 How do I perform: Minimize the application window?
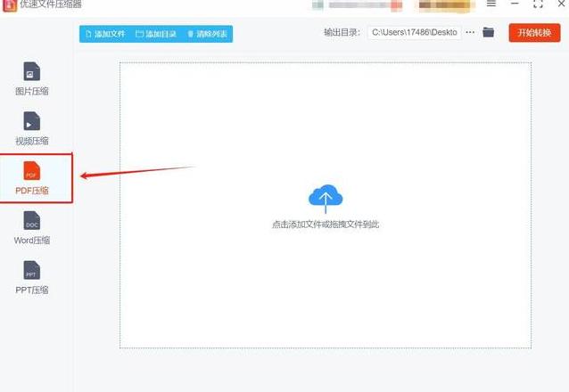tap(515, 4)
